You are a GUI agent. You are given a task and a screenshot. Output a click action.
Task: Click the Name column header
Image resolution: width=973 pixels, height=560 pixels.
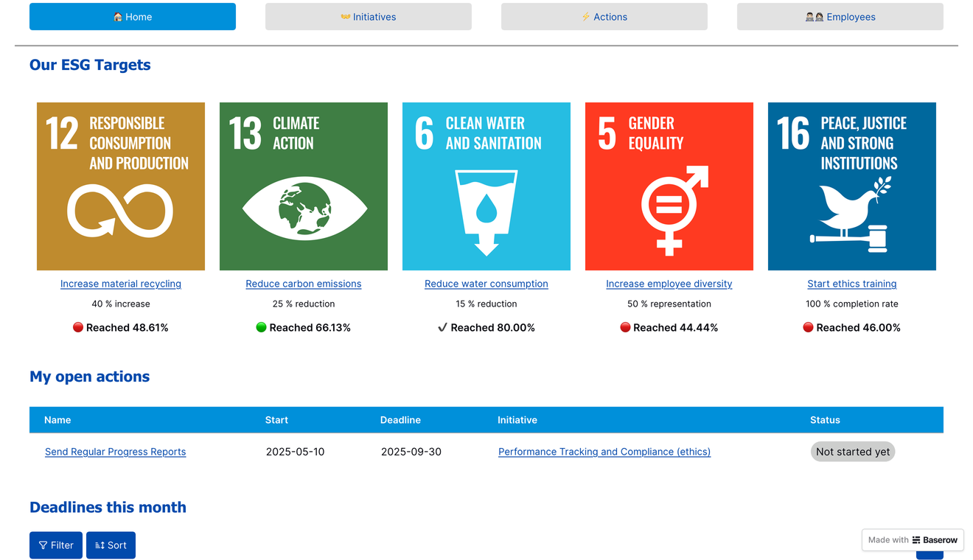pyautogui.click(x=57, y=420)
